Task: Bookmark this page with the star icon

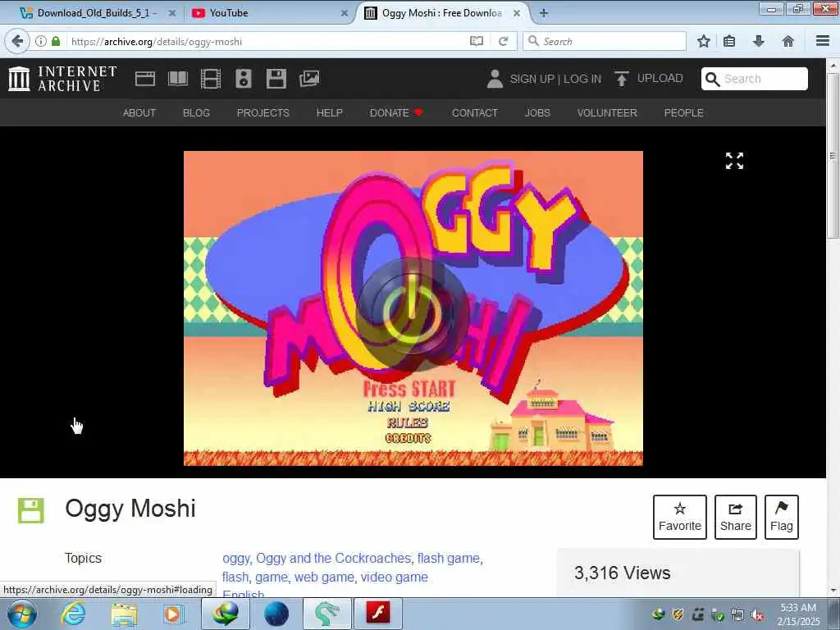Action: coord(703,41)
